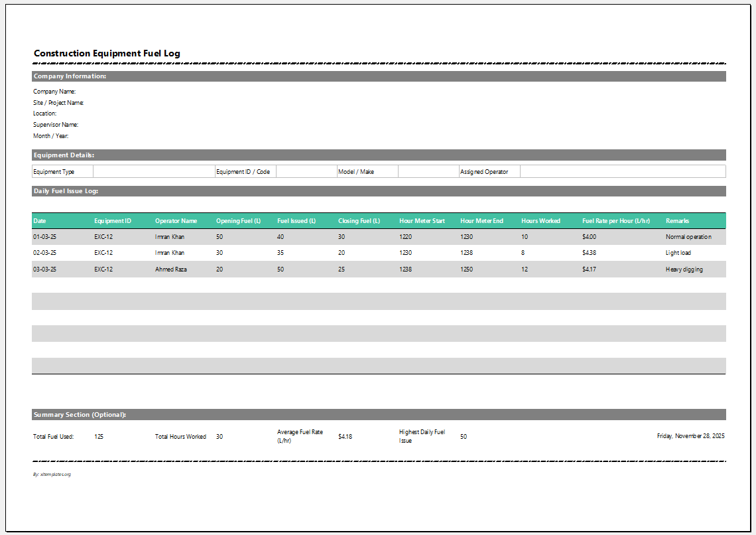Viewport: 756px width, 535px height.
Task: Click the Heavy digging remarks cell
Action: pos(684,269)
